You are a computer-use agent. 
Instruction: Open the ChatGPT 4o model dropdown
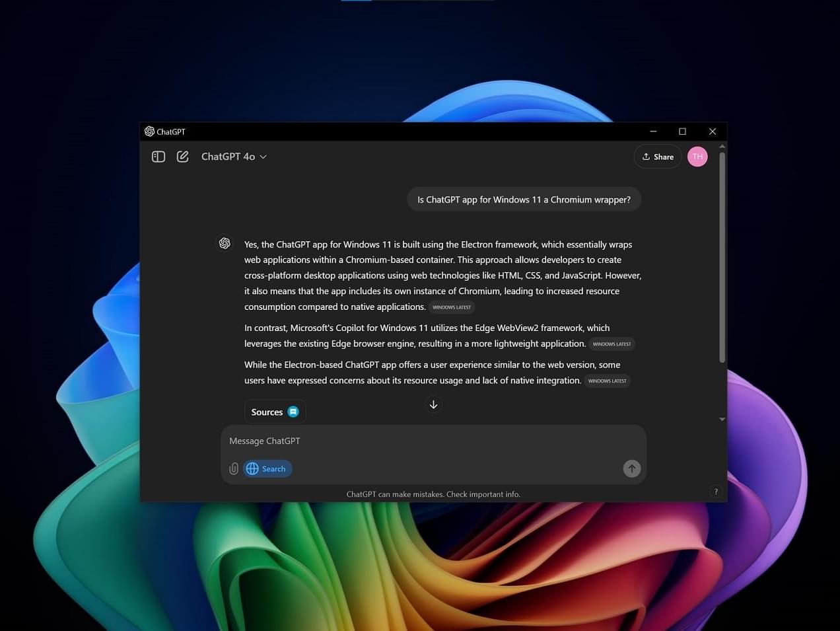point(234,157)
